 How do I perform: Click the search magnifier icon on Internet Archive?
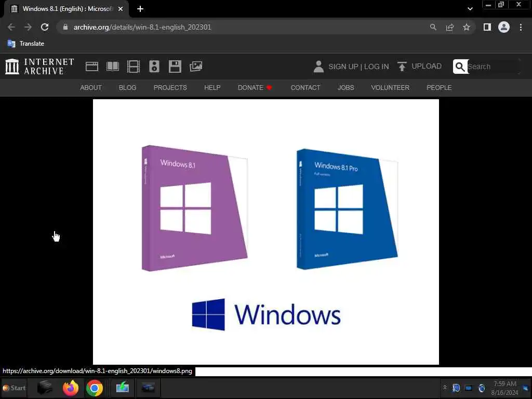460,66
